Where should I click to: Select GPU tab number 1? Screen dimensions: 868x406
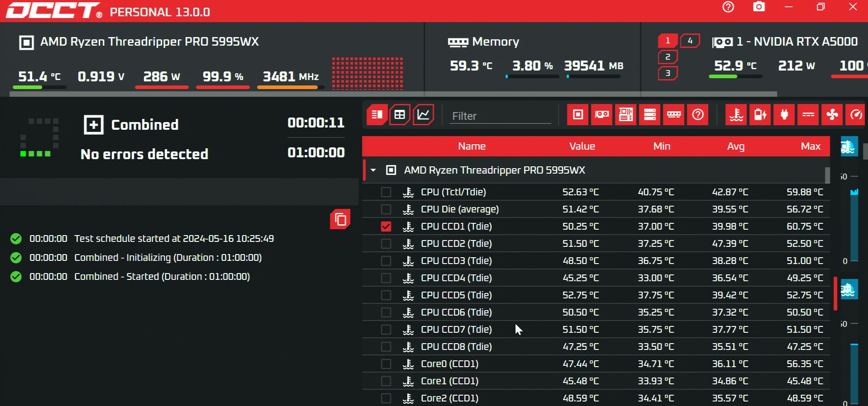[x=668, y=41]
